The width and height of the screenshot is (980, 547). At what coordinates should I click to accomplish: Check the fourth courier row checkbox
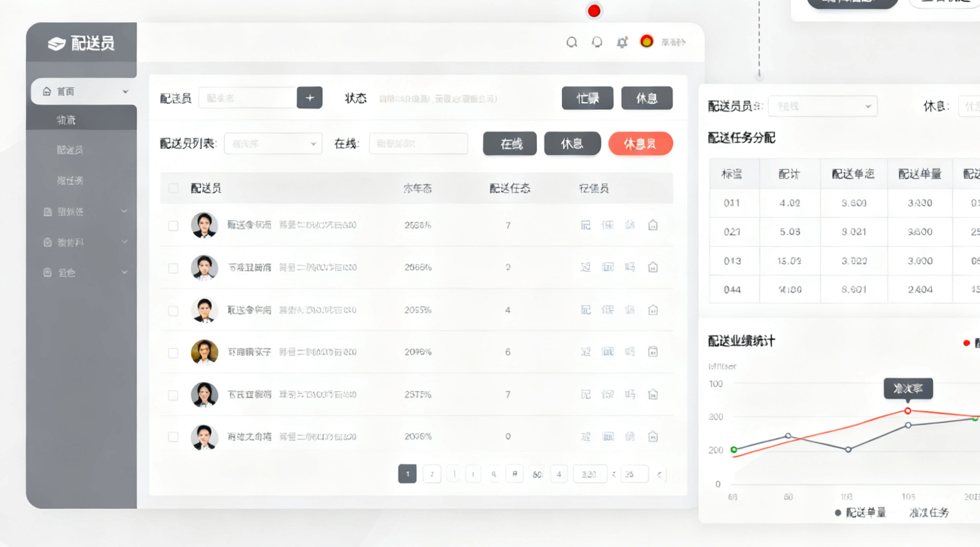click(x=174, y=353)
